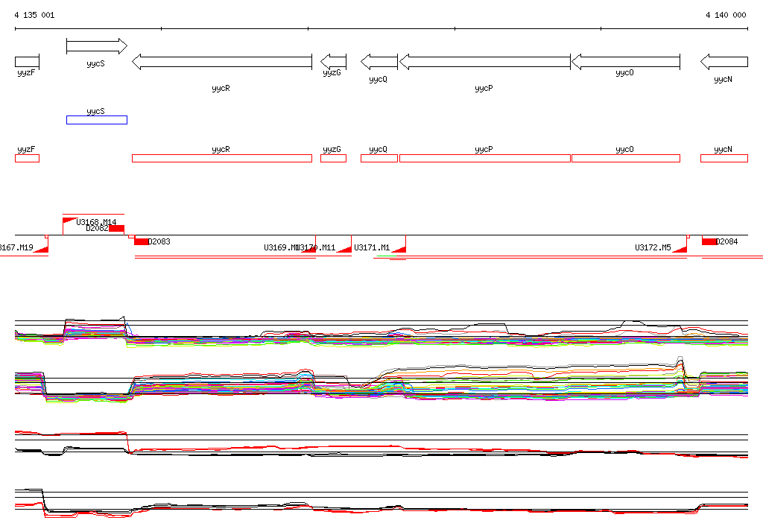The height and width of the screenshot is (532, 763).
Task: Click the U3170.M11 label
Action: coord(317,248)
